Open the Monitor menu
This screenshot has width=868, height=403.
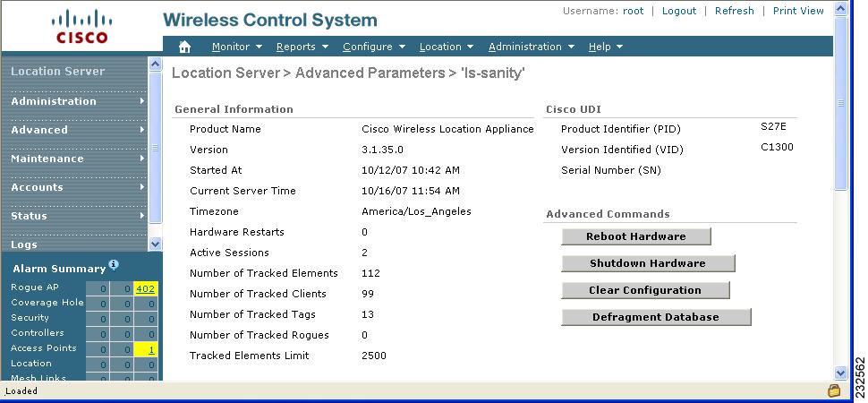[x=237, y=47]
